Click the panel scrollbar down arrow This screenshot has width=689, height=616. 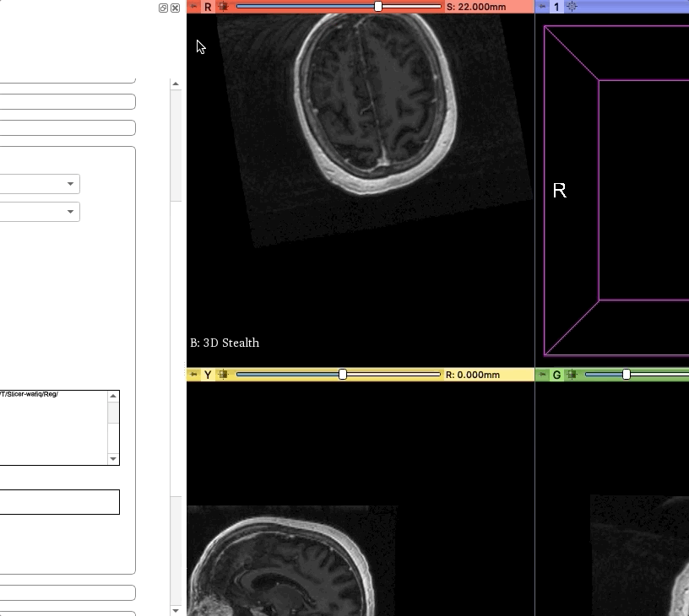[x=176, y=610]
